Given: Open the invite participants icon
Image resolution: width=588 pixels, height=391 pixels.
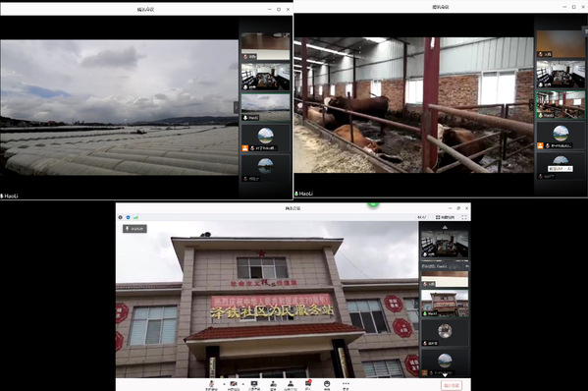Looking at the screenshot, I should pos(273,385).
